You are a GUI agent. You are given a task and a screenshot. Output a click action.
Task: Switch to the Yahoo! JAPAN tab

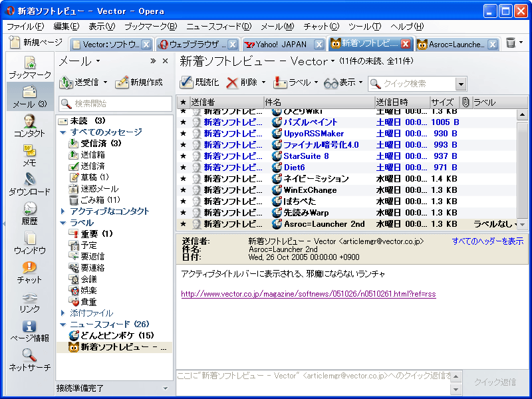click(x=283, y=44)
